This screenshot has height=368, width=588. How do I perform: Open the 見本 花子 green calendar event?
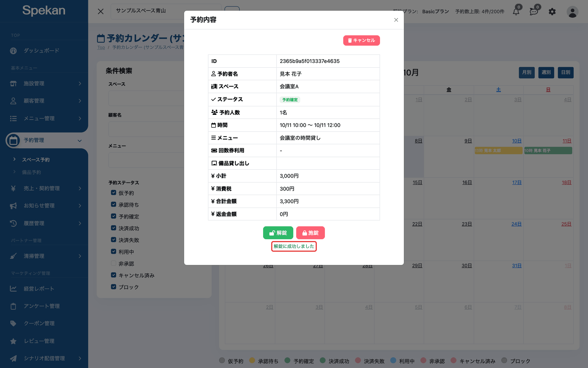pos(548,151)
